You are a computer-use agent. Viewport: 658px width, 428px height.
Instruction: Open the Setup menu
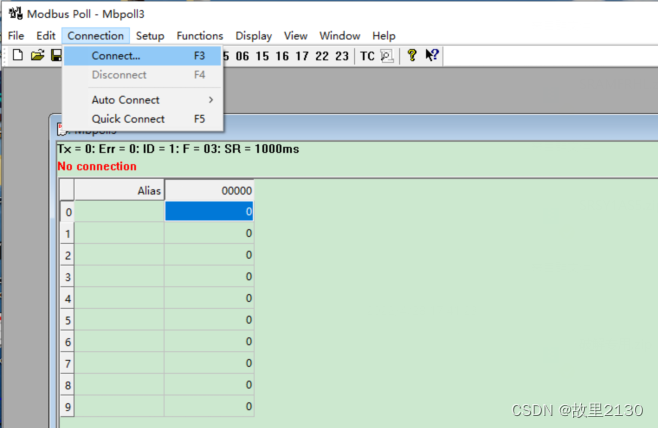tap(150, 36)
